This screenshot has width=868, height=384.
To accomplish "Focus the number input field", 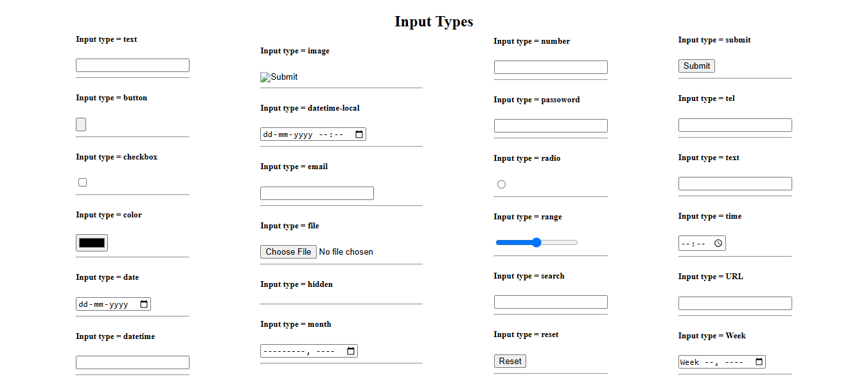I will 550,67.
